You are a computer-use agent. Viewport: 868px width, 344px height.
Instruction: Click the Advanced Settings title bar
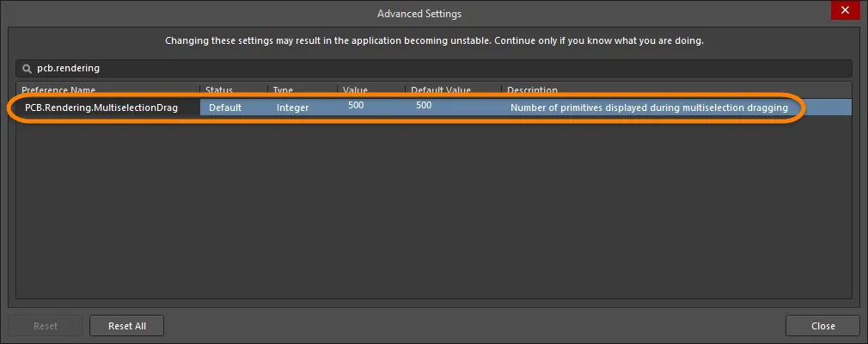coord(419,13)
